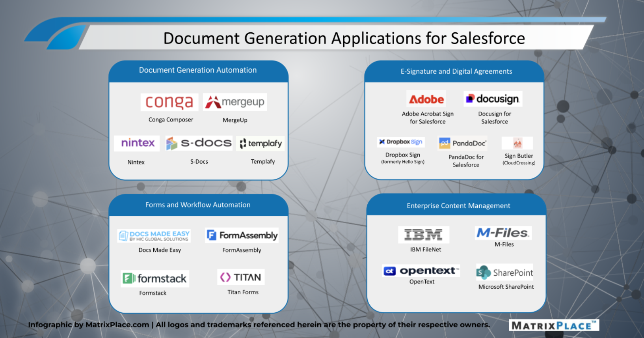Image resolution: width=644 pixels, height=338 pixels.
Task: Click the Formstack logo
Action: click(155, 278)
